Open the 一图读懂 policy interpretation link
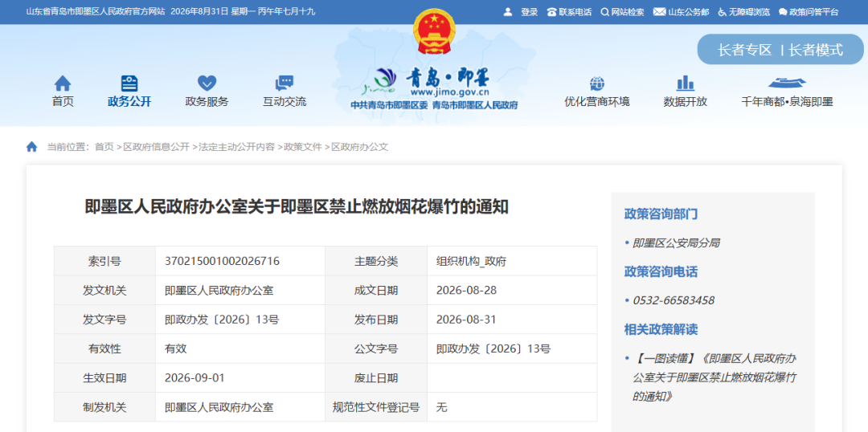The height and width of the screenshot is (432, 868). (x=714, y=377)
